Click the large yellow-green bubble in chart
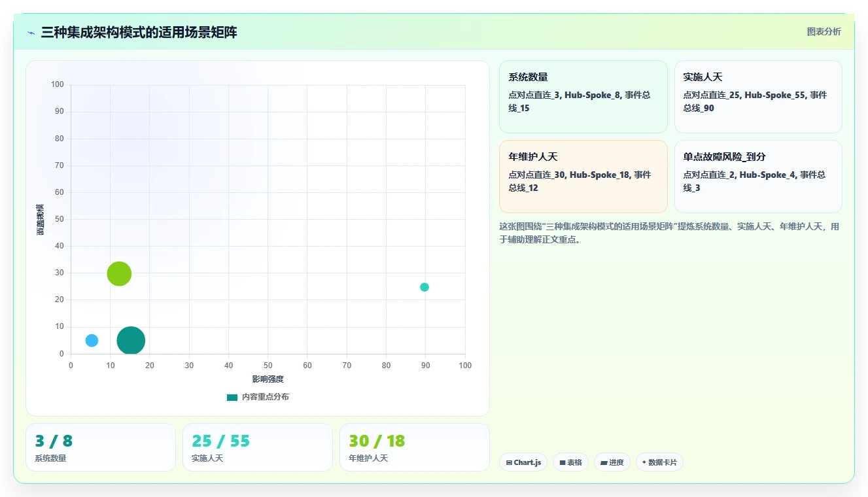 [x=119, y=273]
